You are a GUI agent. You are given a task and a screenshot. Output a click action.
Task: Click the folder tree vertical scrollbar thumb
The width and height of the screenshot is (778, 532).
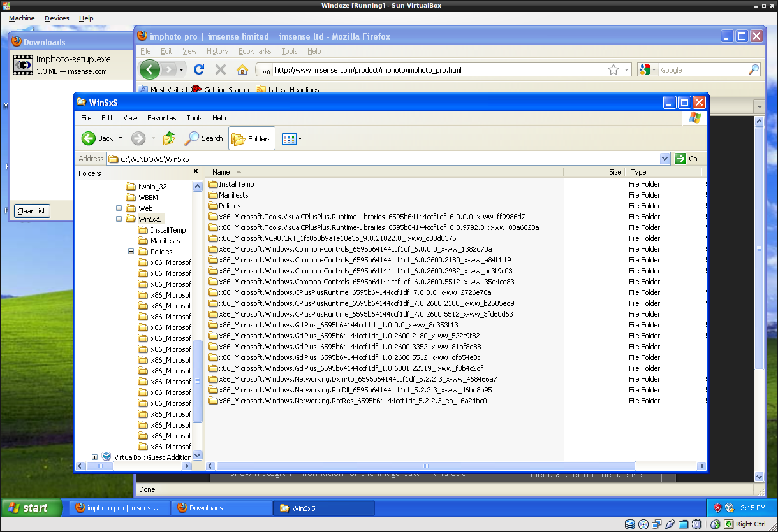point(198,381)
